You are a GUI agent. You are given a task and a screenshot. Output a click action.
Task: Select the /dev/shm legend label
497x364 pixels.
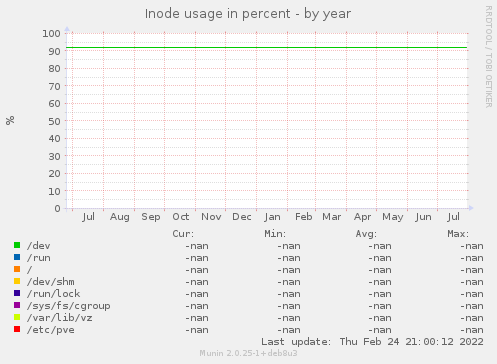point(51,282)
